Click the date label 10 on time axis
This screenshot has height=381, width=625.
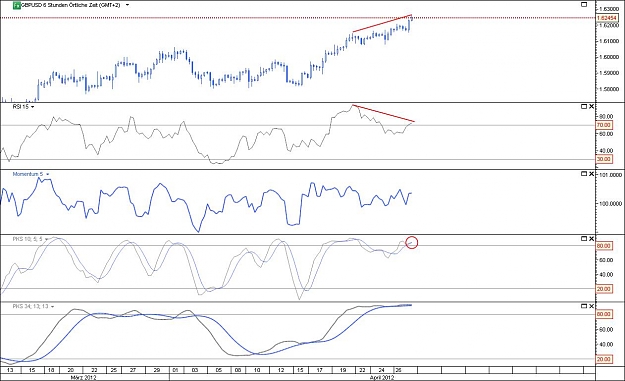[257, 370]
